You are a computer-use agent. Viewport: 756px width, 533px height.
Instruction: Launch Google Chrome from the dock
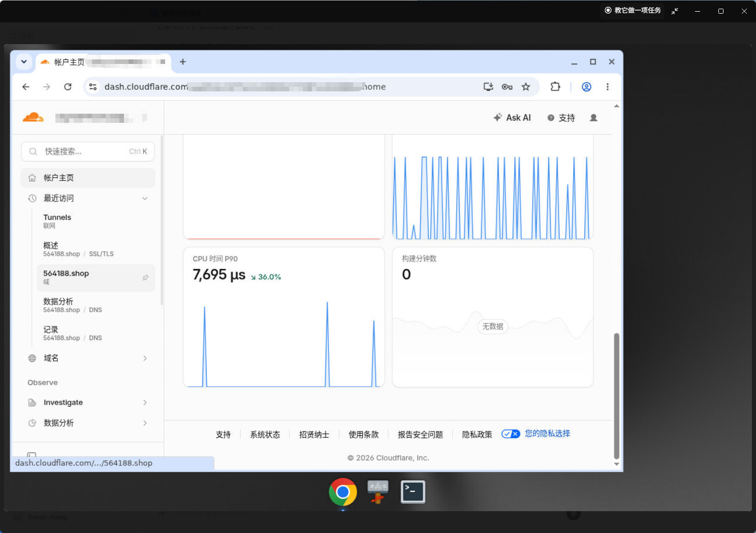[343, 492]
